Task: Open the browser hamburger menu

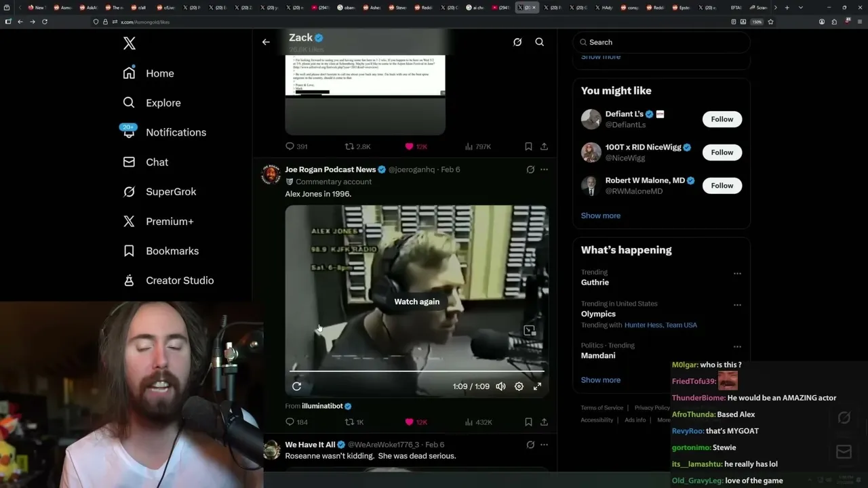Action: (x=859, y=22)
